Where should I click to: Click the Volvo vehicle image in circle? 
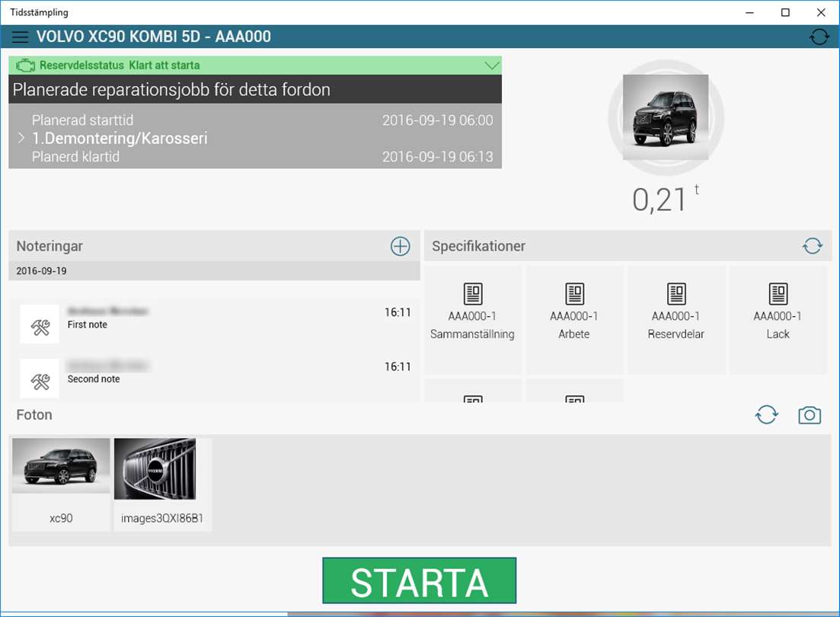666,117
